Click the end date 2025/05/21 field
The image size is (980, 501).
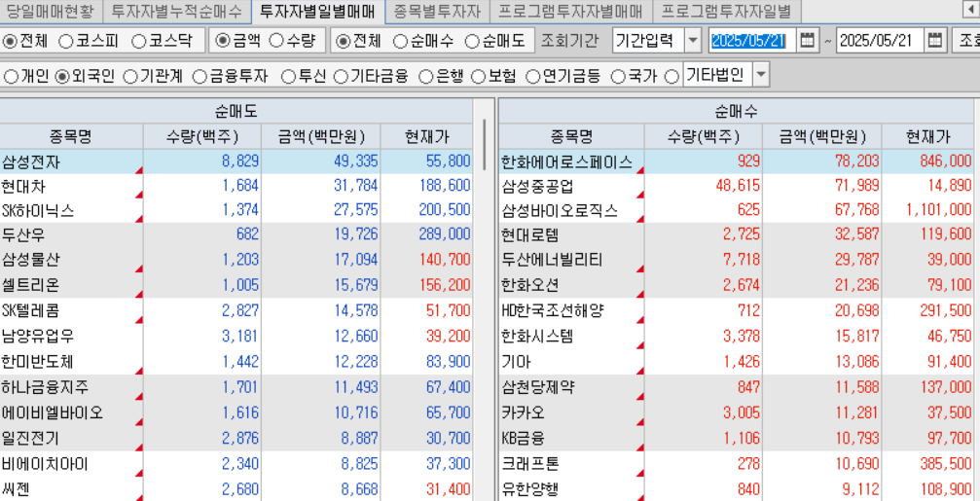[882, 41]
